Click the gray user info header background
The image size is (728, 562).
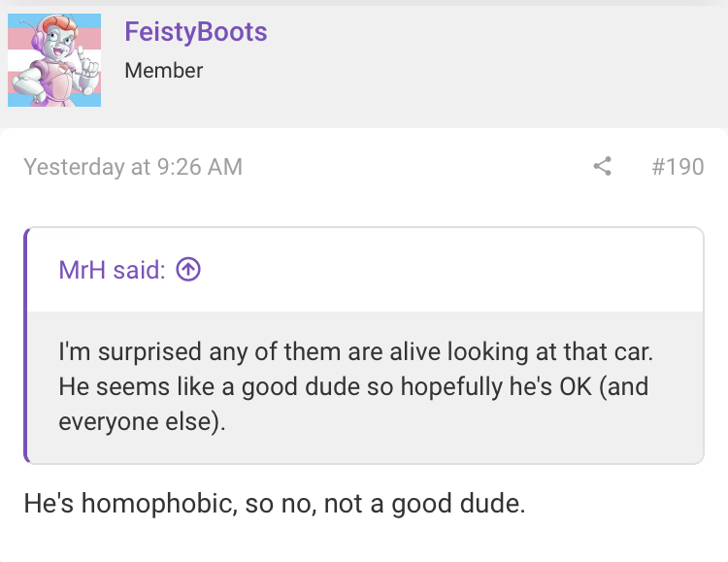(464, 65)
